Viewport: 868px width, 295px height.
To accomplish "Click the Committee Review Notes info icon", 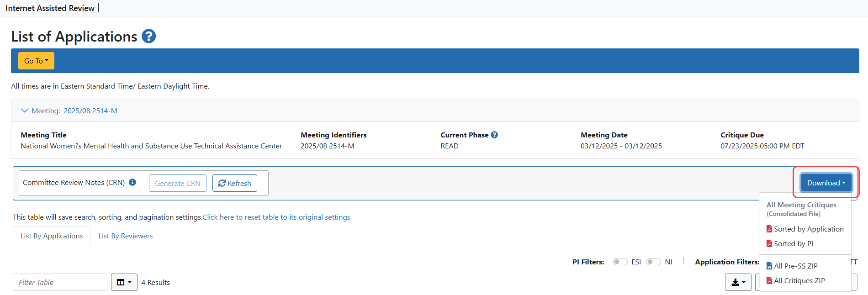I will click(132, 182).
